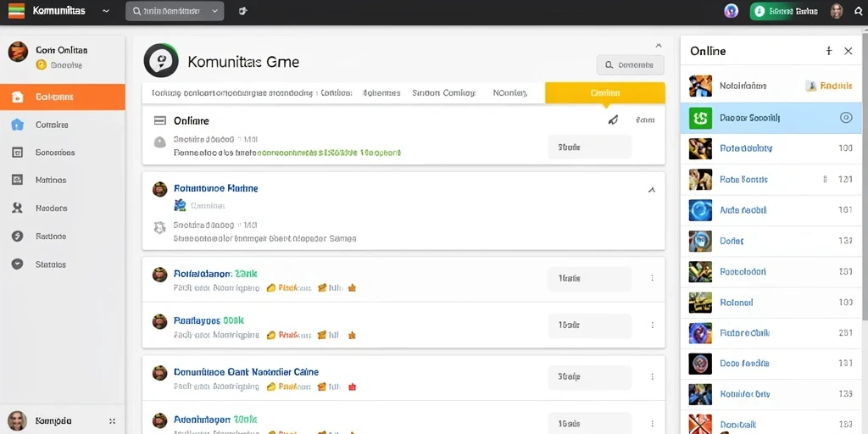Open the search icon in top-right corner
Viewport: 868px width, 434px height.
click(x=859, y=11)
